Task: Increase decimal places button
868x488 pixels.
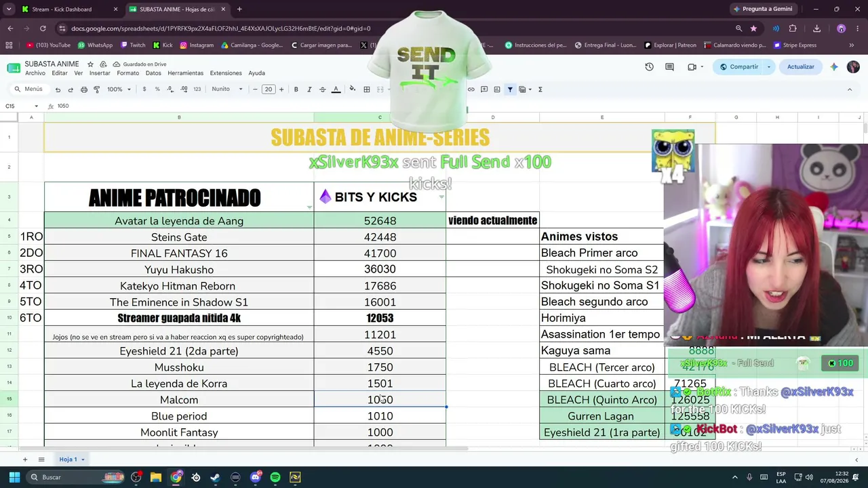Action: [x=184, y=89]
